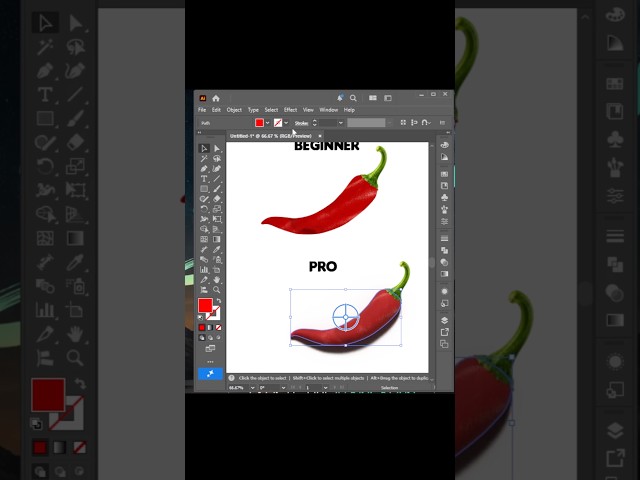Open the search magnifier in title bar

pos(353,98)
